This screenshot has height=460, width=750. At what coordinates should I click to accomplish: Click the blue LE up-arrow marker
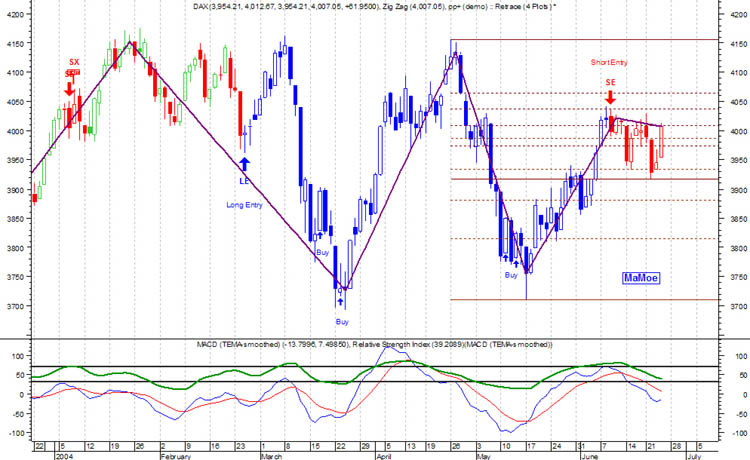point(244,164)
